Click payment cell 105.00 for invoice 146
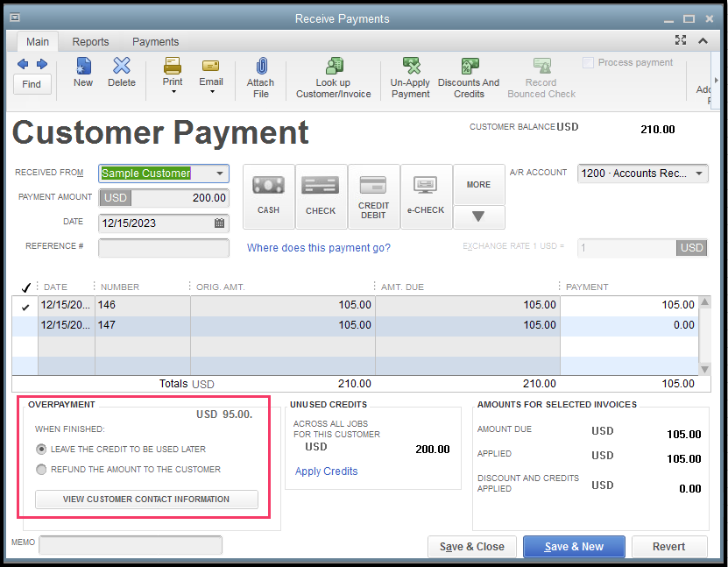Viewport: 728px width, 567px height. [x=629, y=306]
